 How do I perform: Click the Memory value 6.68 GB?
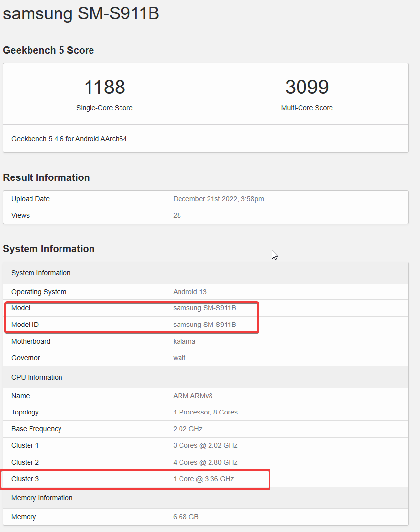click(x=186, y=517)
